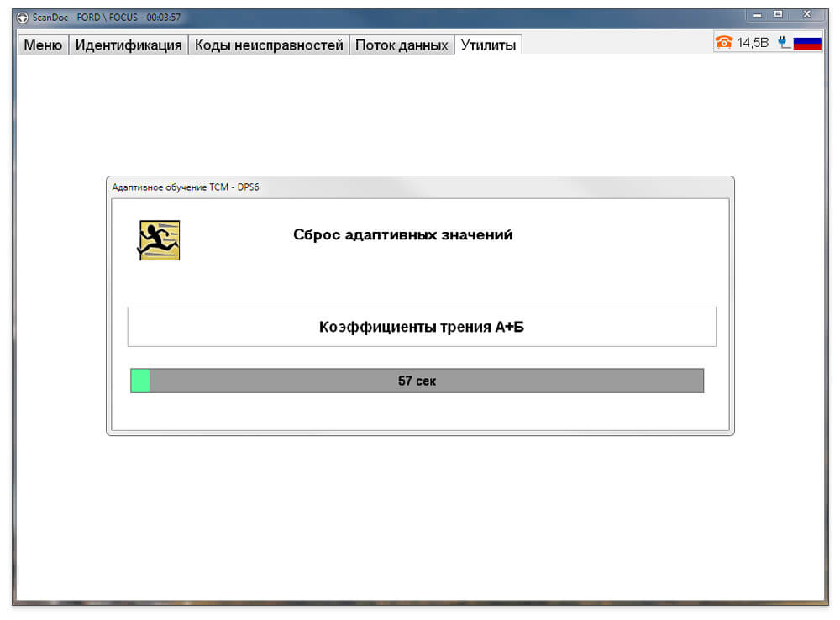
Task: Click the green filled part of progress bar
Action: tap(140, 381)
